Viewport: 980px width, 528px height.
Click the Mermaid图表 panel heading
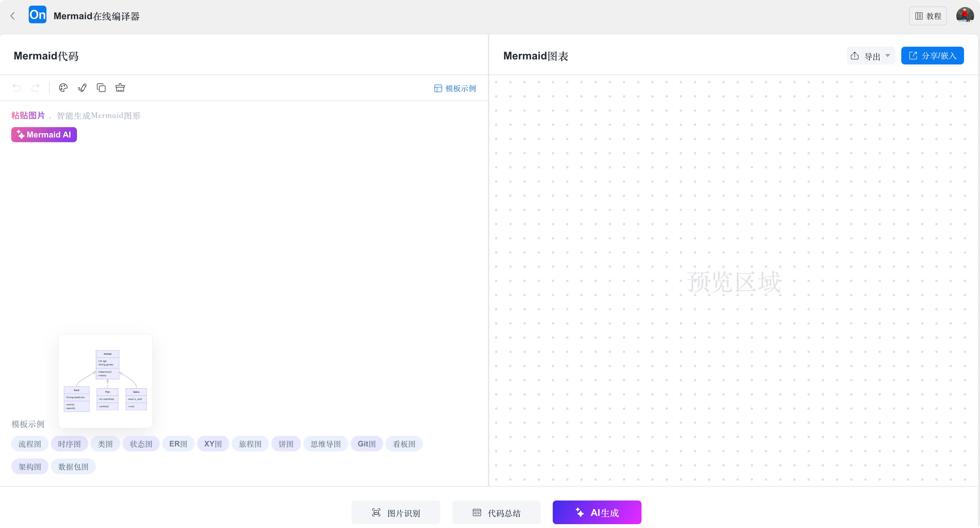tap(536, 56)
